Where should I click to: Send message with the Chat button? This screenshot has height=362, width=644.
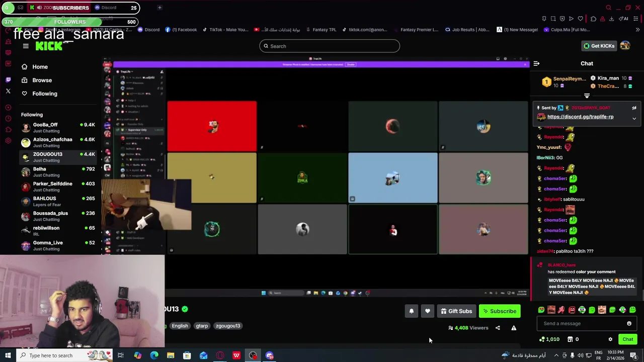[627, 339]
